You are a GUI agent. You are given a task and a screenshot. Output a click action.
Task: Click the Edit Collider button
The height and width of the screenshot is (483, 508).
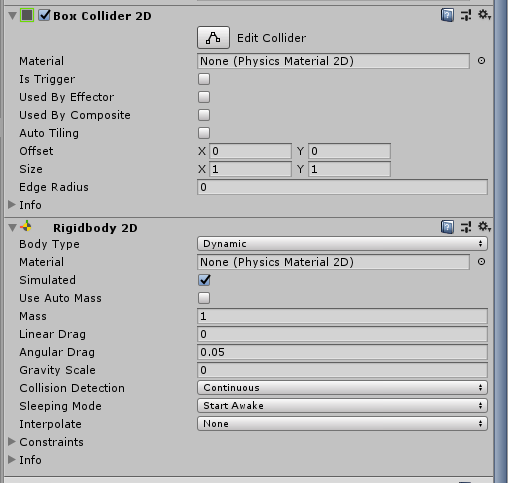click(213, 38)
